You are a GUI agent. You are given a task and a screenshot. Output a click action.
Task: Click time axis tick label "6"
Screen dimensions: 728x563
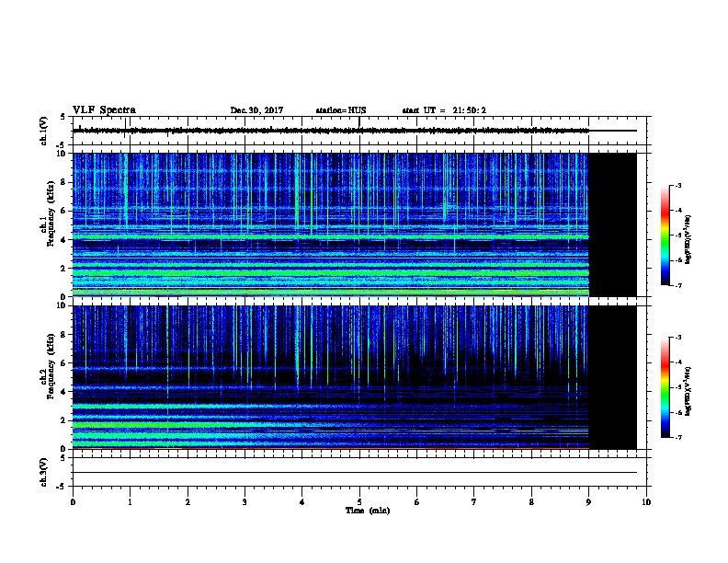pos(417,502)
